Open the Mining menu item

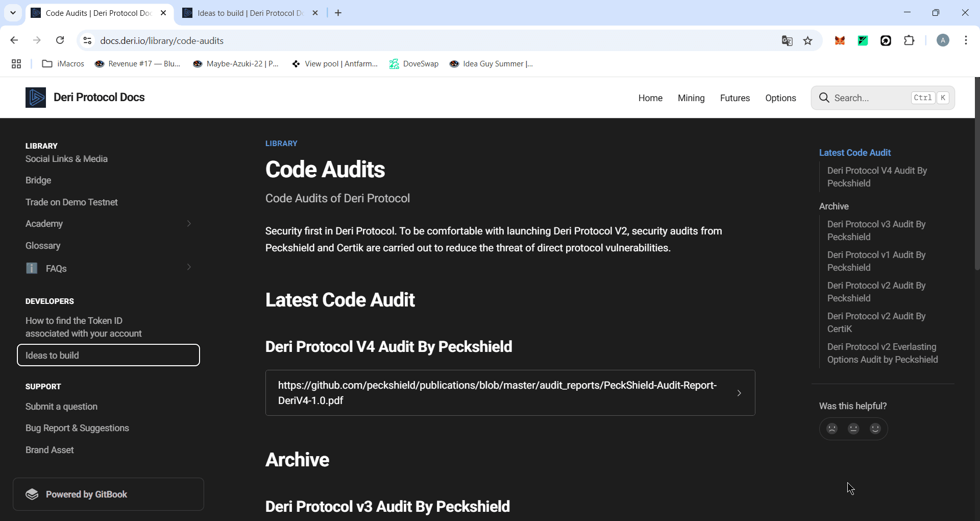tap(691, 98)
